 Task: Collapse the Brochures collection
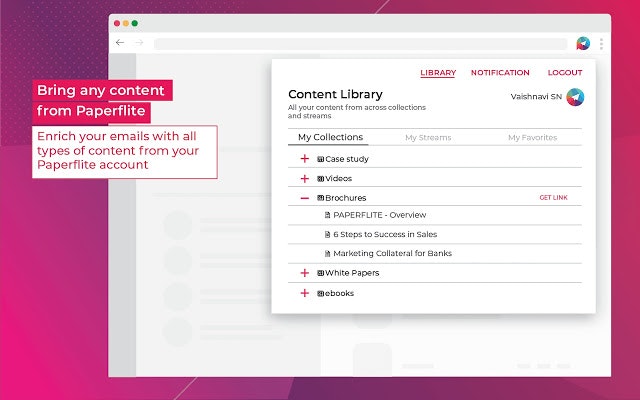point(304,198)
